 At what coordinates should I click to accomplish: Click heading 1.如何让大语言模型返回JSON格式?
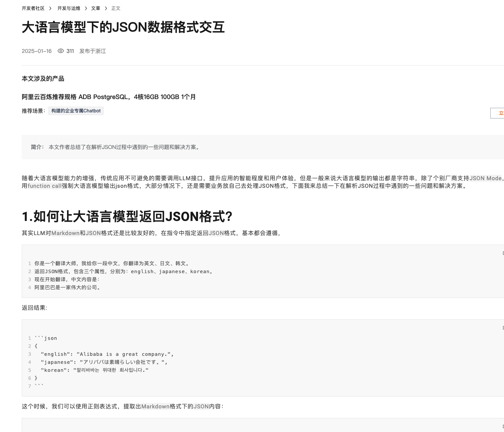(x=127, y=216)
